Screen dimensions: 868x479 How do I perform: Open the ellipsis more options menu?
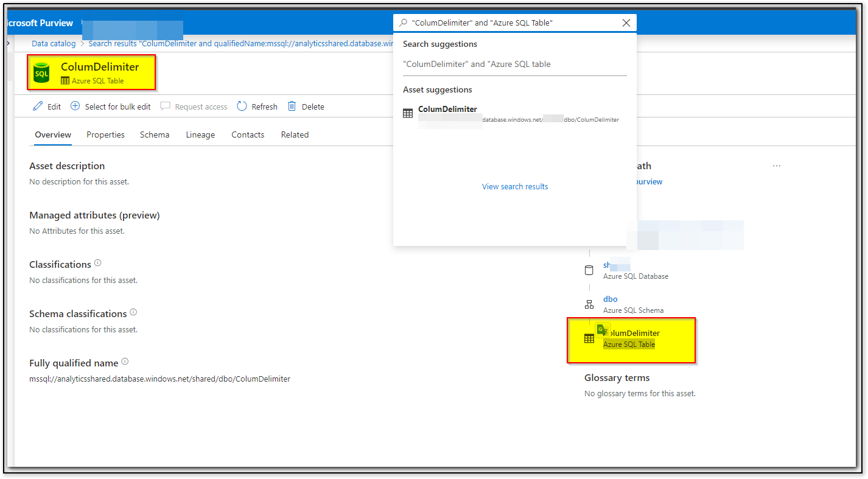point(777,166)
